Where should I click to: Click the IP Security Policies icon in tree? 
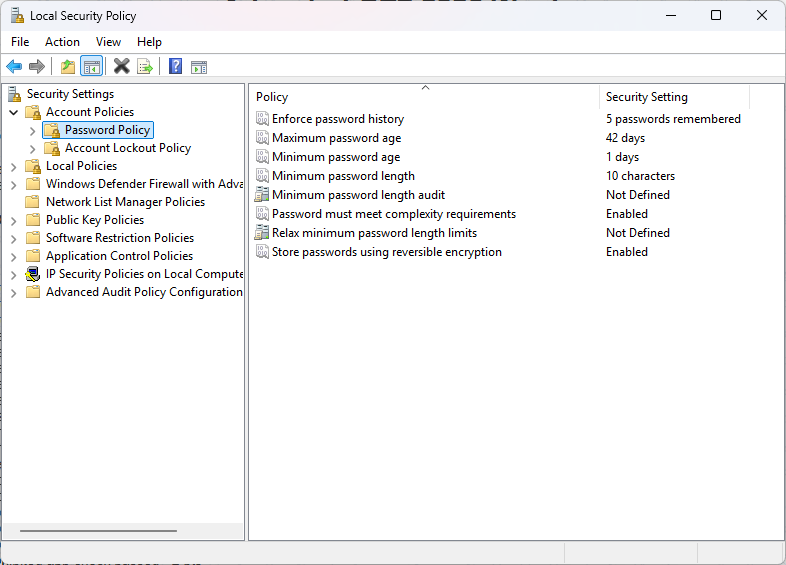click(x=33, y=274)
